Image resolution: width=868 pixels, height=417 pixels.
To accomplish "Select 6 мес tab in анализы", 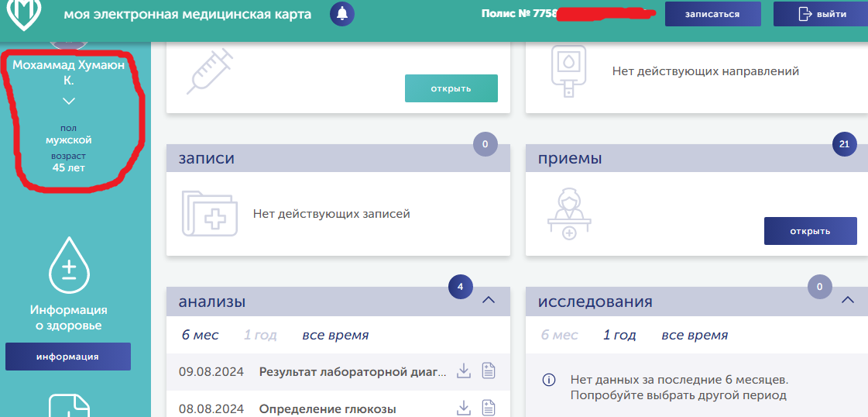I will click(200, 335).
